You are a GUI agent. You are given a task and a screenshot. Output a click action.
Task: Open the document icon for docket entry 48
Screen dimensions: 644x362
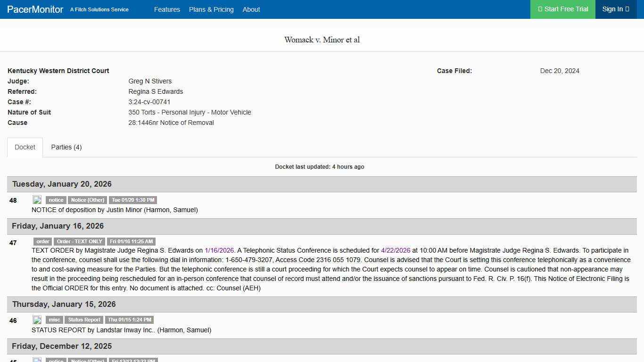click(37, 199)
